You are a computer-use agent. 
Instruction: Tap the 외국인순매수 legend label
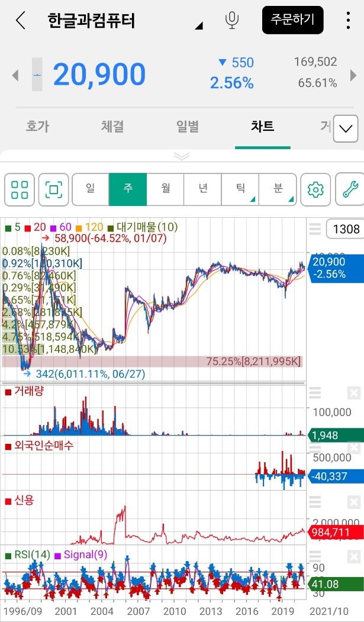tap(39, 446)
